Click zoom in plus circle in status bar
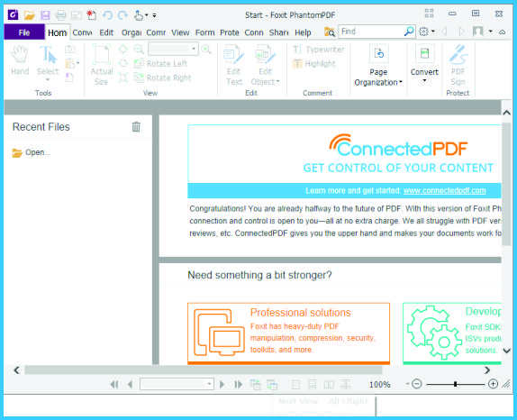Screen dimensions: 517x420 coord(493,384)
